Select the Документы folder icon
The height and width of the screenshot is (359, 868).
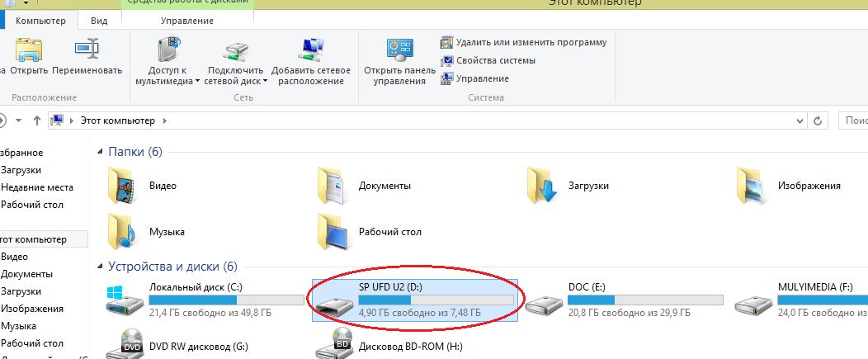click(x=333, y=186)
